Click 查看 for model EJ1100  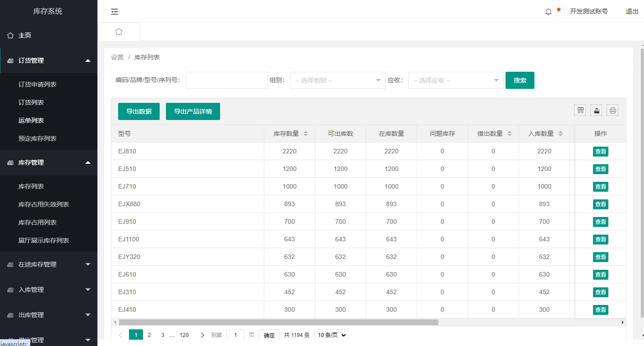click(x=601, y=240)
